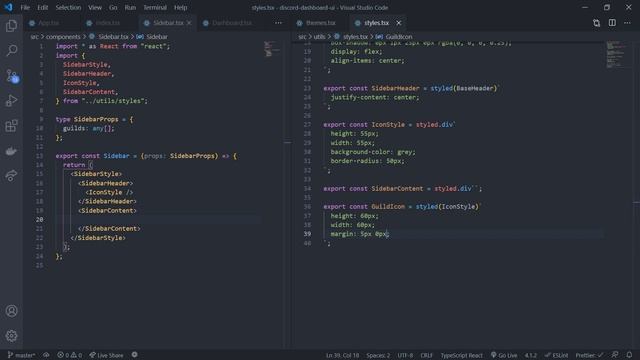The width and height of the screenshot is (640, 360).
Task: Open the Edit menu
Action: tap(42, 7)
